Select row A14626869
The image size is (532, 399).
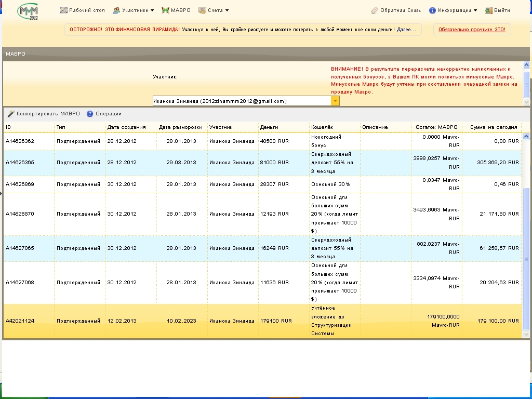pyautogui.click(x=262, y=184)
